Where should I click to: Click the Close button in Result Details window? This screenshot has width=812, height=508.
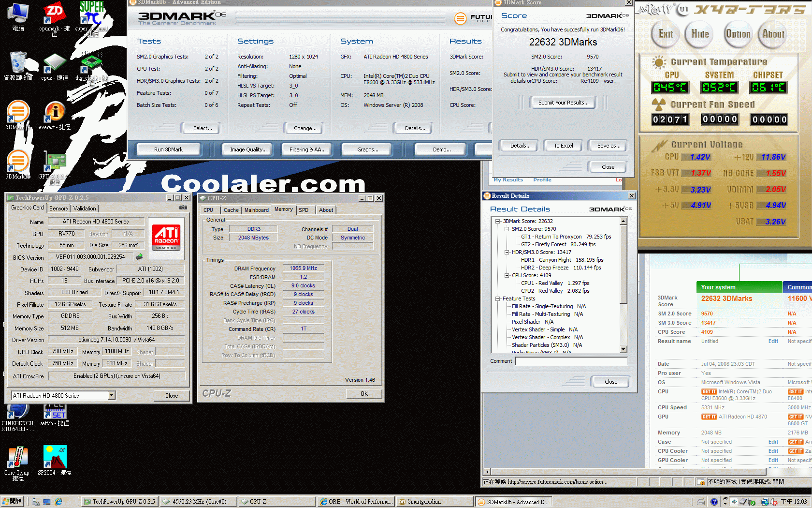point(611,382)
